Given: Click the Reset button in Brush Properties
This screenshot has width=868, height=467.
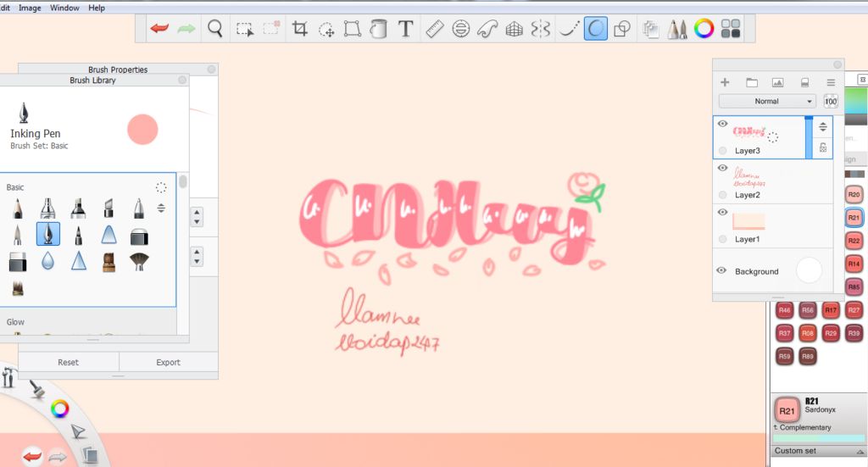Looking at the screenshot, I should [69, 362].
